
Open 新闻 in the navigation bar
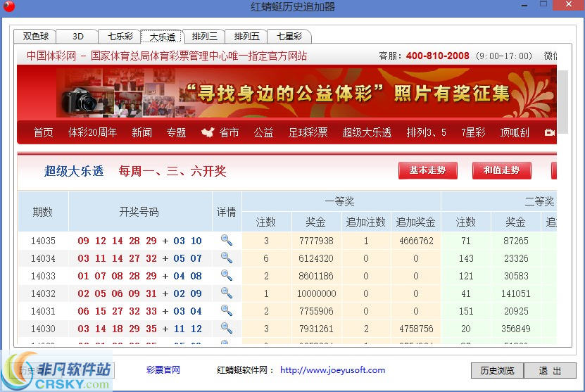(141, 132)
